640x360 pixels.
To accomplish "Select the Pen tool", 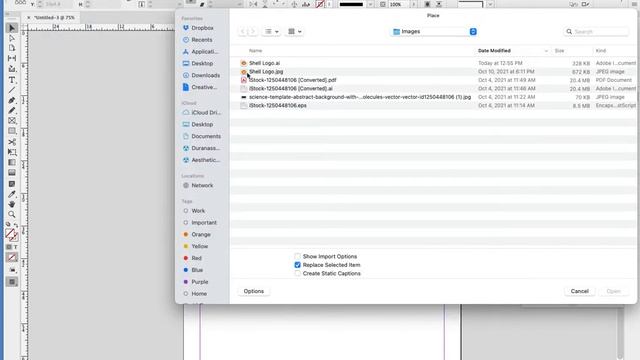I will 12,100.
